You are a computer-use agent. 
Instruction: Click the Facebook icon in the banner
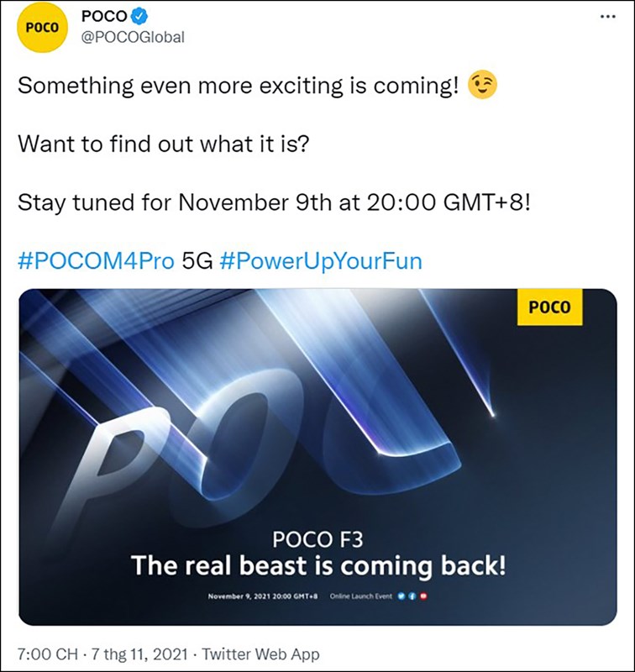[x=414, y=596]
